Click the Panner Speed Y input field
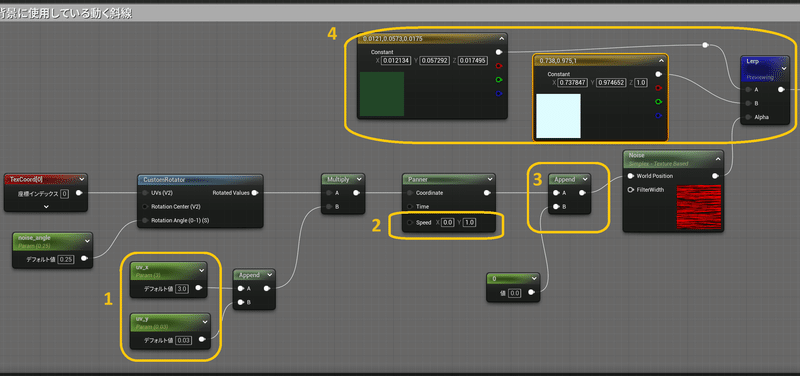 click(x=469, y=223)
